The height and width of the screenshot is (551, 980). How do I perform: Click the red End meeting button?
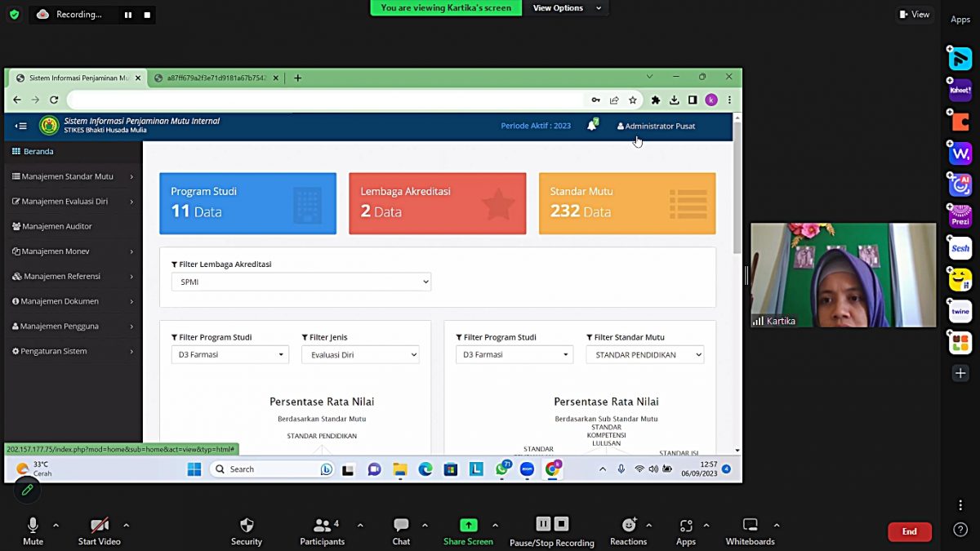[909, 531]
